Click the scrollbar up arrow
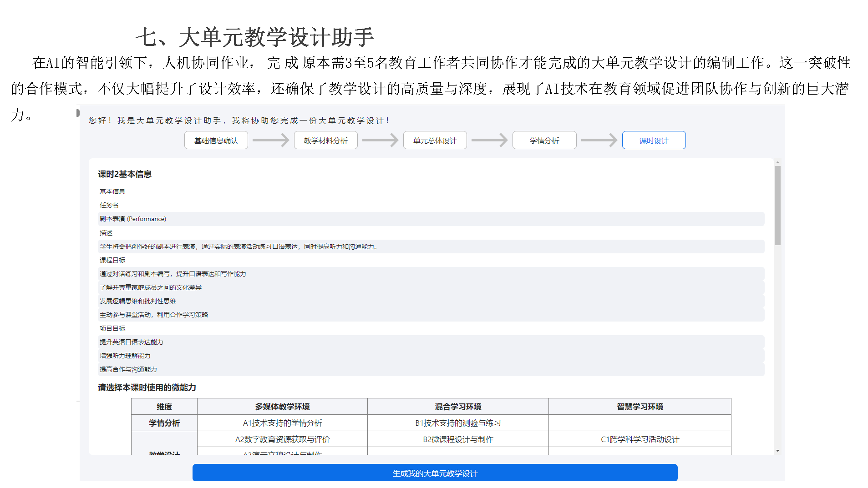The image size is (868, 488). (x=777, y=162)
